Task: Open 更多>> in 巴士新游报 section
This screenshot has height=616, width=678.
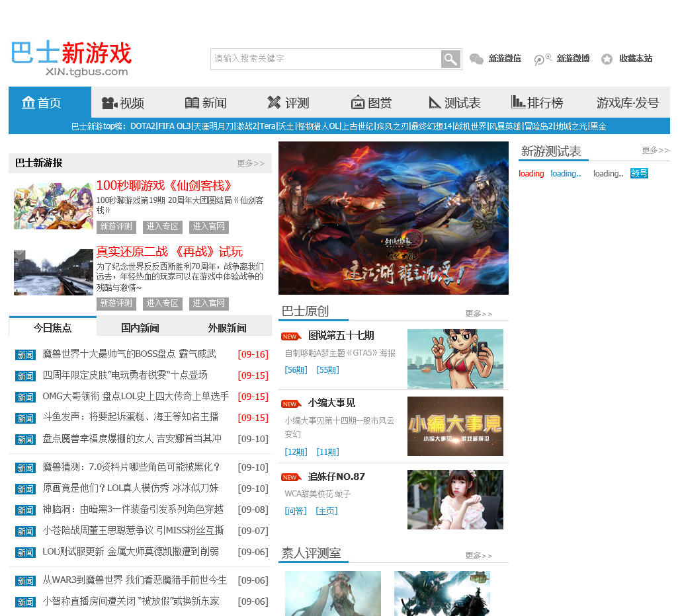Action: click(x=250, y=163)
